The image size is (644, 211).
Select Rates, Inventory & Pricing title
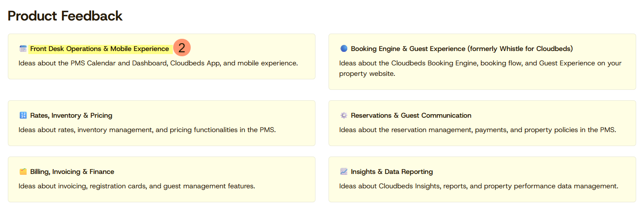pyautogui.click(x=71, y=116)
